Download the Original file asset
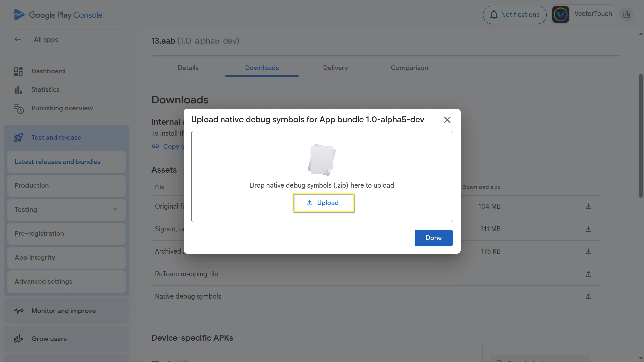 tap(588, 206)
